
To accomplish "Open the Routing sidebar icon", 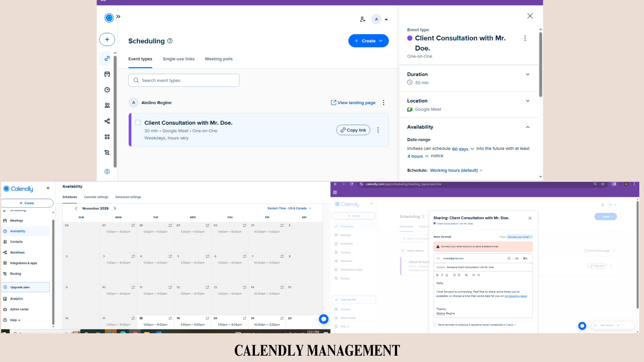I will pyautogui.click(x=107, y=153).
